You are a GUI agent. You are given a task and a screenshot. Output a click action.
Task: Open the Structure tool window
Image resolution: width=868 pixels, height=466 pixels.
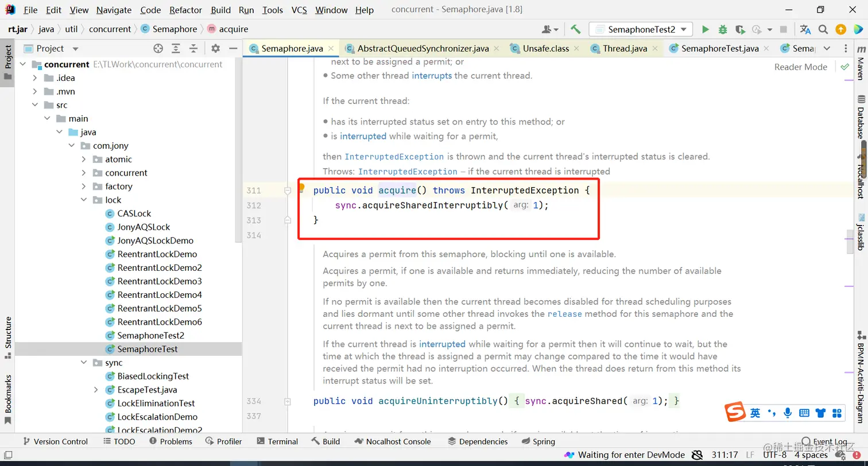[8, 337]
